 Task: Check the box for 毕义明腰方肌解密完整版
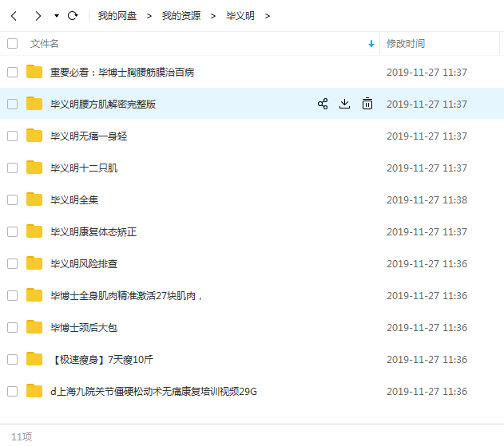point(12,104)
